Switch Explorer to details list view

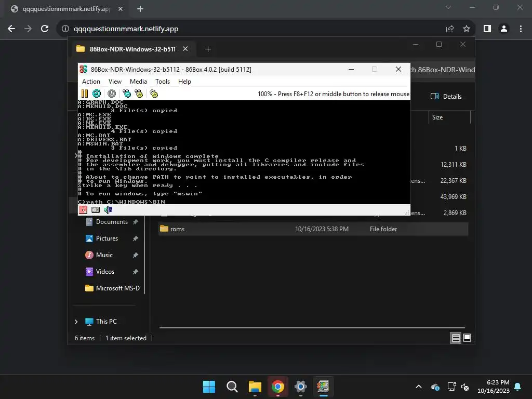[456, 338]
